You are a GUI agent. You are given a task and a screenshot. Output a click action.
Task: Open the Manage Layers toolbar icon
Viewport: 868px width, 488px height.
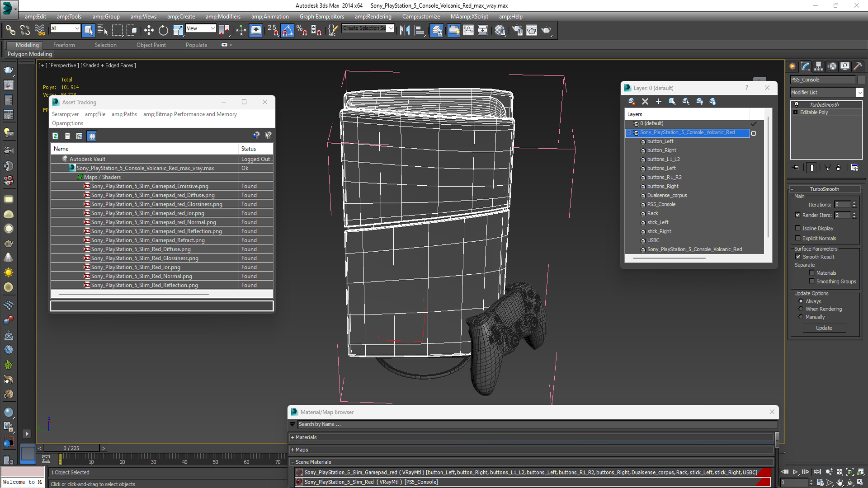[437, 30]
